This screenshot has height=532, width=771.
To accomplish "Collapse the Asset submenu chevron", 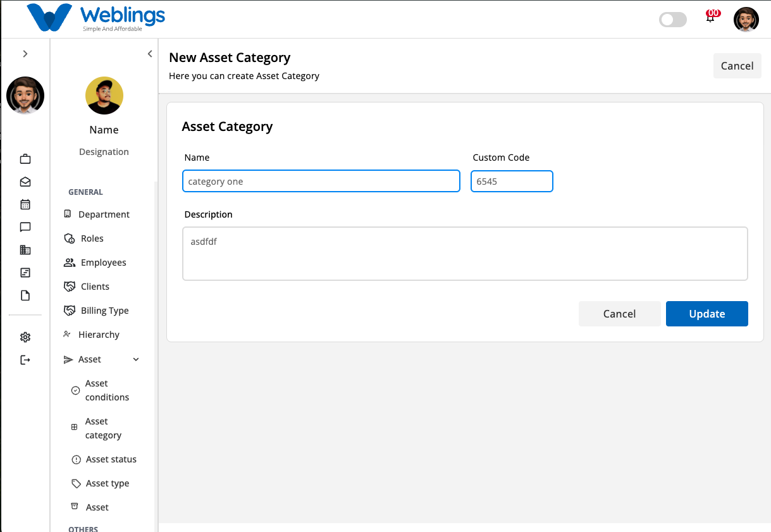I will pyautogui.click(x=136, y=359).
